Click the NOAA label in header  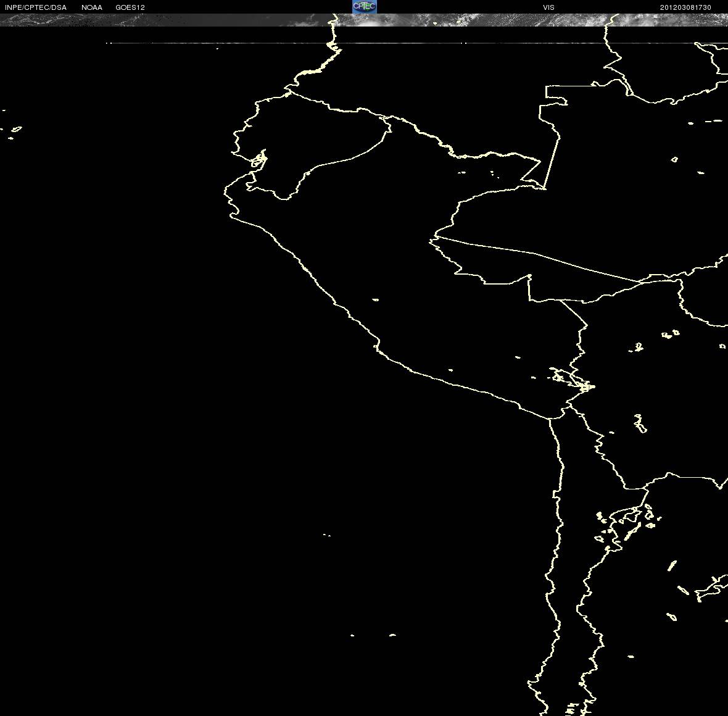tap(92, 7)
